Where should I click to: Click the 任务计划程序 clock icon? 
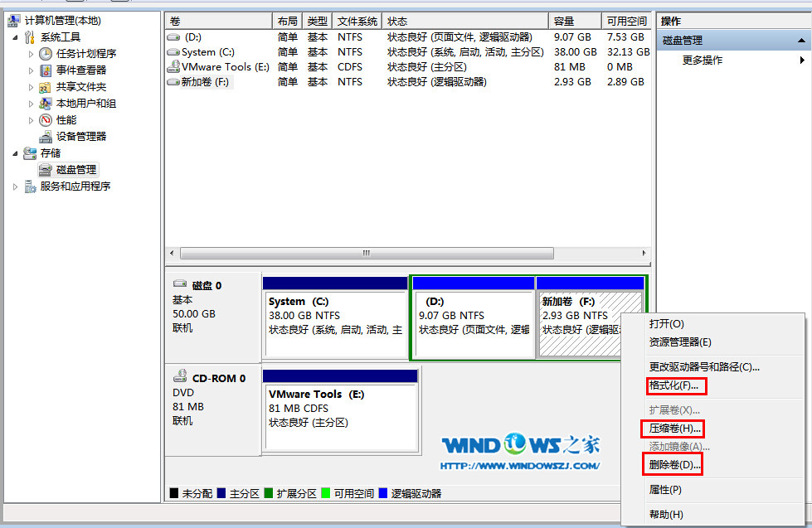click(x=46, y=54)
